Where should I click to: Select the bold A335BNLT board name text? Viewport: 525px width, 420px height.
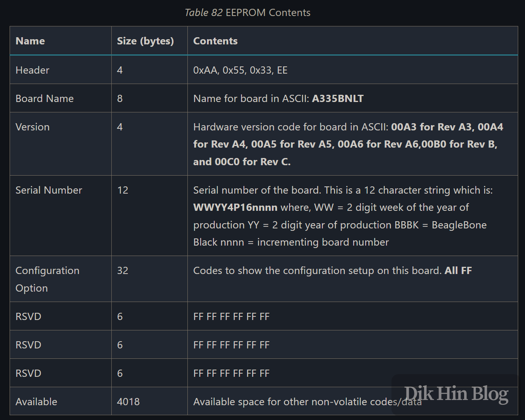coord(338,98)
